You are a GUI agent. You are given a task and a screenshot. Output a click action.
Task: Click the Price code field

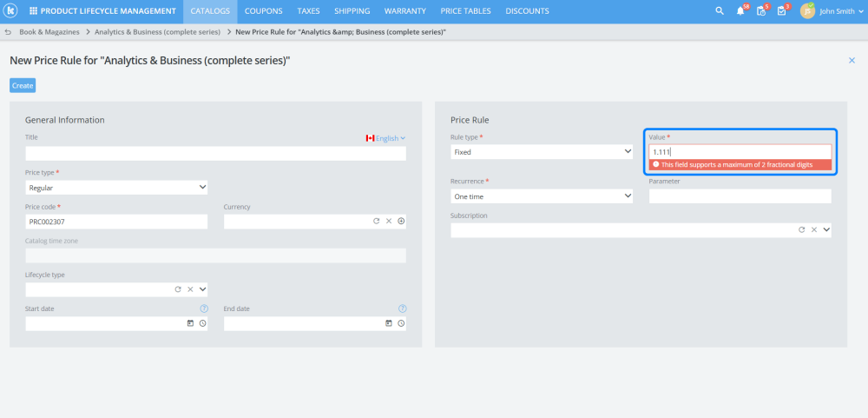[117, 222]
